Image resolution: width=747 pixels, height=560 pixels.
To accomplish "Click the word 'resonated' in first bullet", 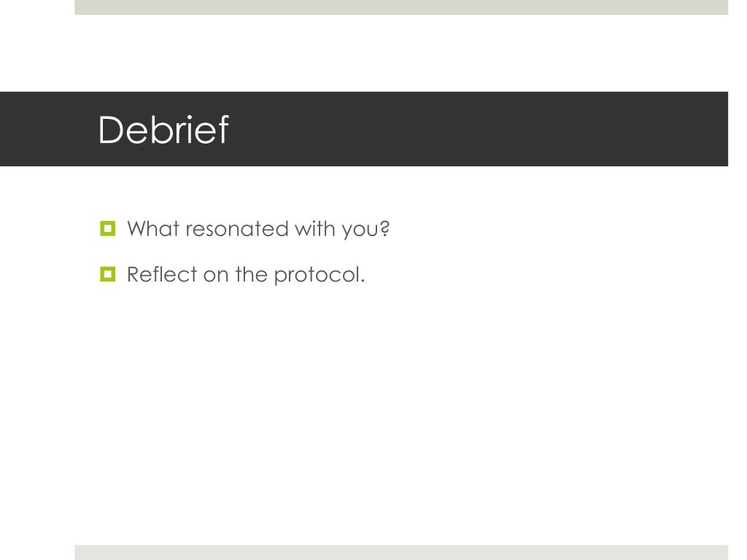I will point(237,230).
